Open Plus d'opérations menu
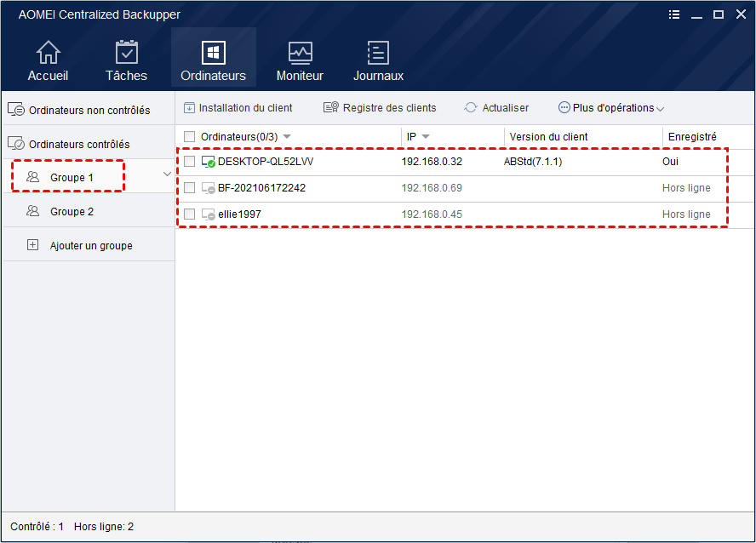 point(611,107)
